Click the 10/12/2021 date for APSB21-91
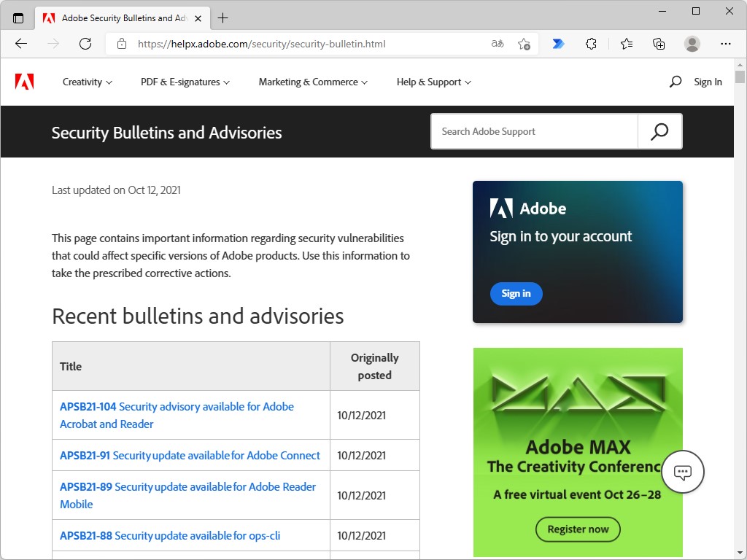 pos(362,455)
